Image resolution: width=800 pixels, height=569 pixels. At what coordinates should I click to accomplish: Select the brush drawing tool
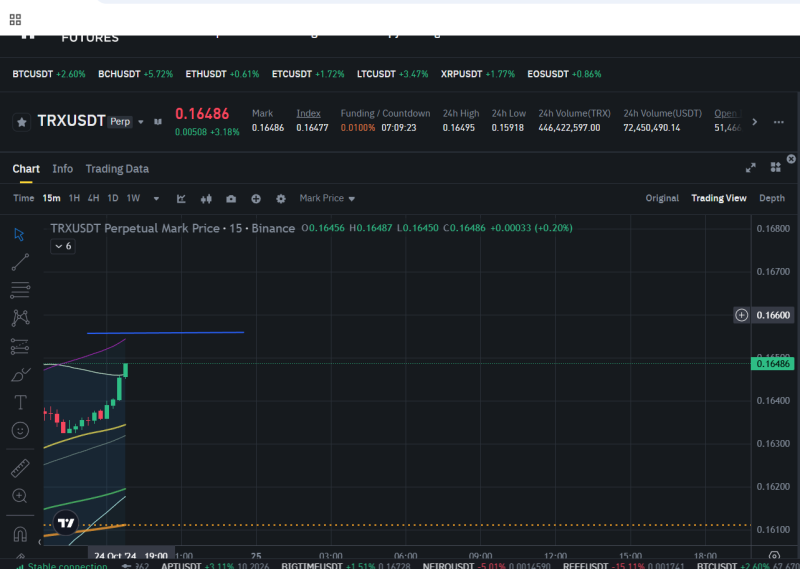click(x=20, y=375)
